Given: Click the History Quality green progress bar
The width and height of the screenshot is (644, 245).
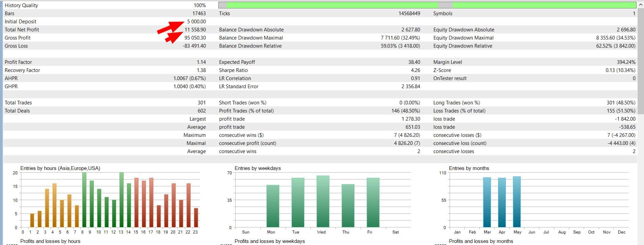Looking at the screenshot, I should pyautogui.click(x=427, y=5).
